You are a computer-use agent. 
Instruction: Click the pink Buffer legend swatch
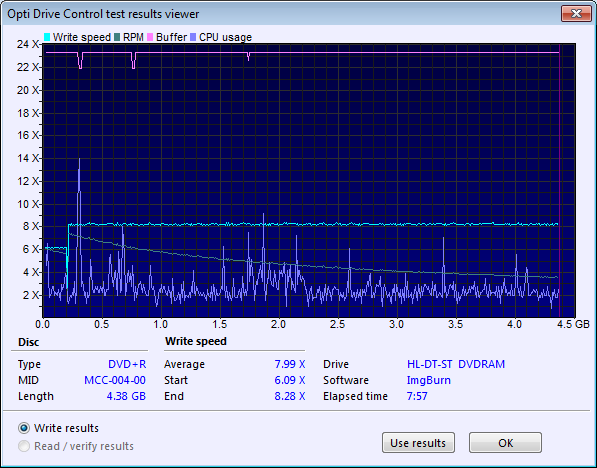(x=150, y=37)
